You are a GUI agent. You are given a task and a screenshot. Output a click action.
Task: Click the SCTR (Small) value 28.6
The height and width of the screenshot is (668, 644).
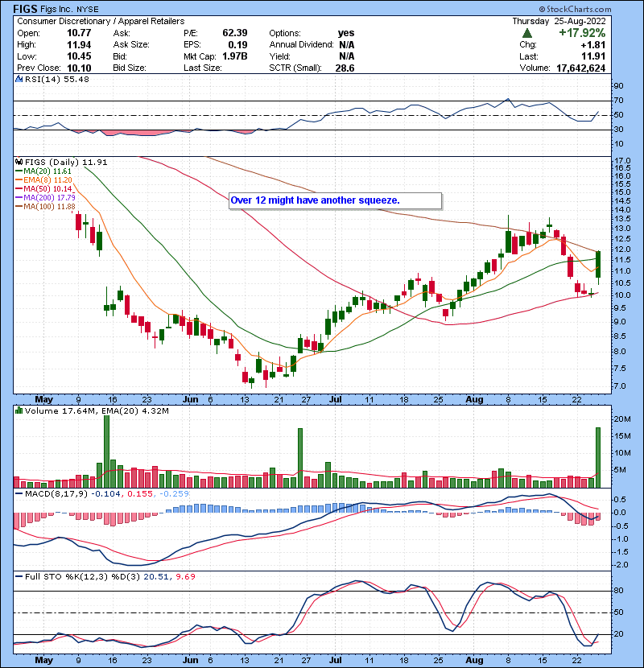coord(345,68)
